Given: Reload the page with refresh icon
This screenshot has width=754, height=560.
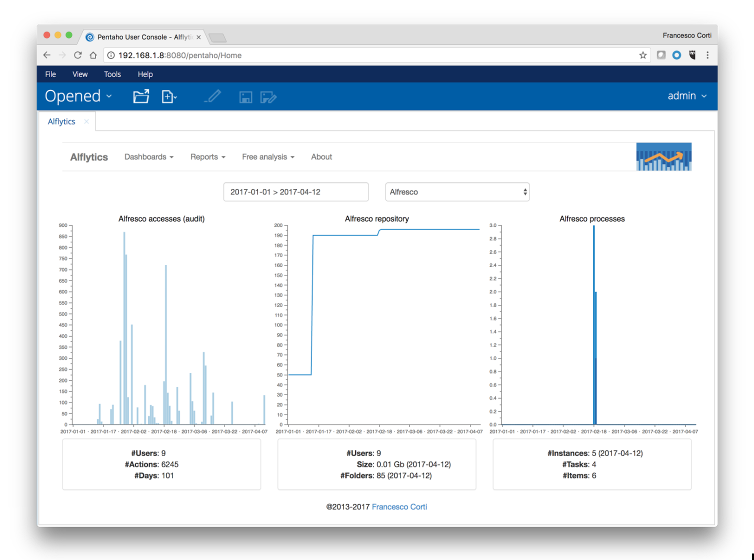Looking at the screenshot, I should pyautogui.click(x=77, y=55).
